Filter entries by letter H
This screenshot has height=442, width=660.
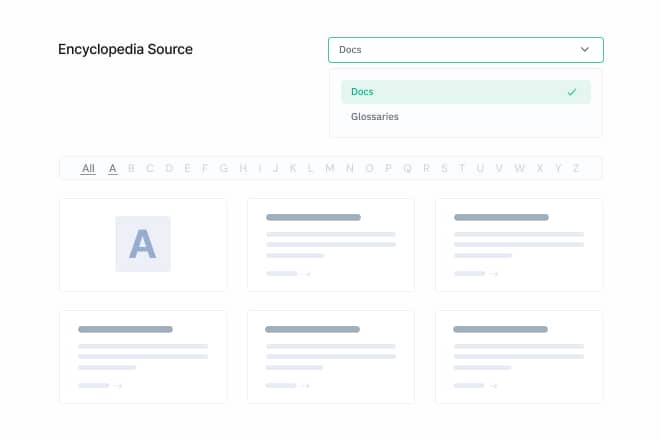tap(242, 168)
